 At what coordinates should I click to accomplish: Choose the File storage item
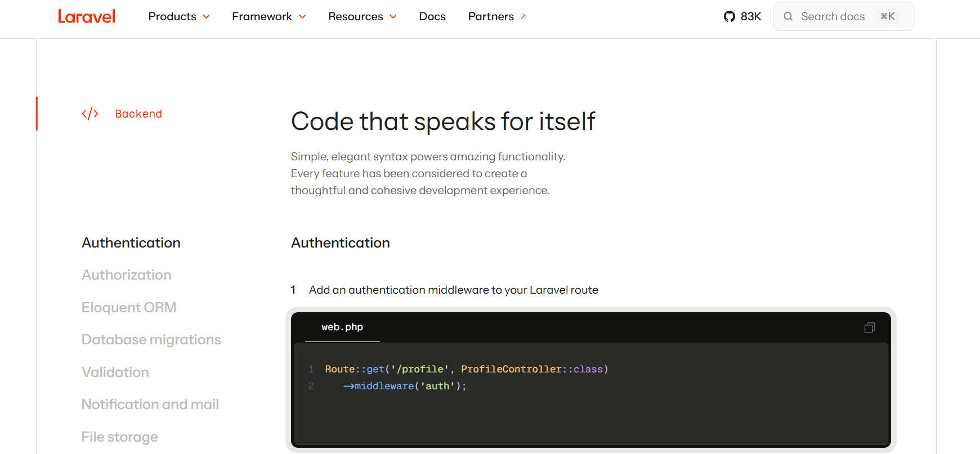[x=119, y=437]
